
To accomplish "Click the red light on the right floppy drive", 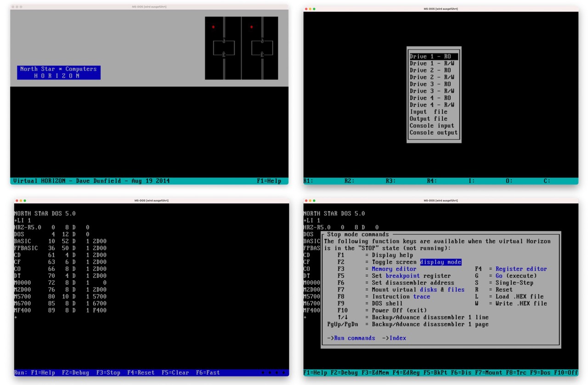I will click(x=251, y=27).
